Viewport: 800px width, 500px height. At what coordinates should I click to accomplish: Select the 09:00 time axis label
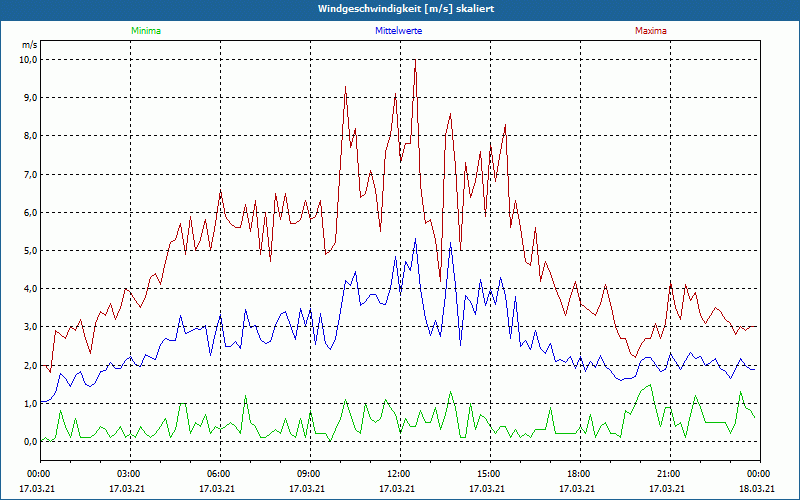click(309, 474)
